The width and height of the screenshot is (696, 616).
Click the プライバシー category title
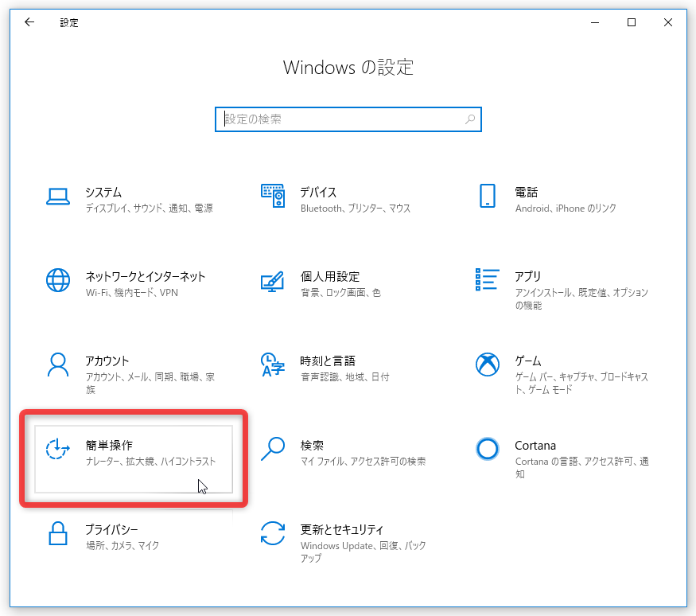111,529
